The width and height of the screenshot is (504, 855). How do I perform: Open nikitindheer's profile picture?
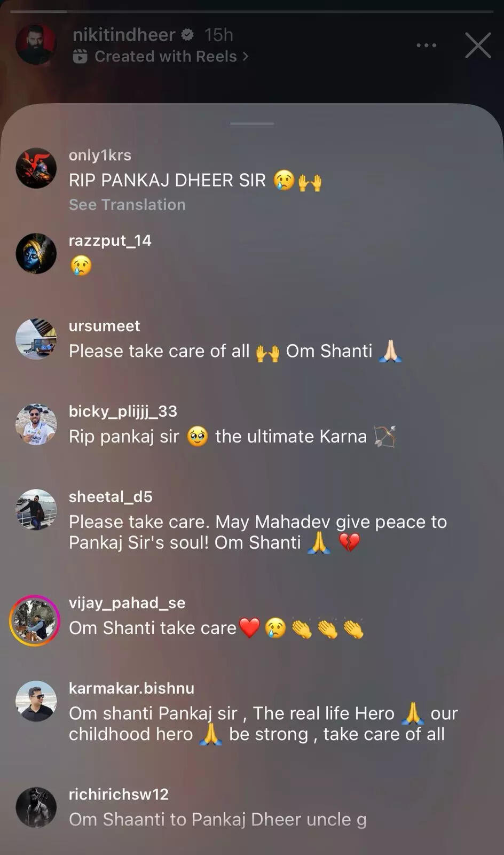[36, 44]
